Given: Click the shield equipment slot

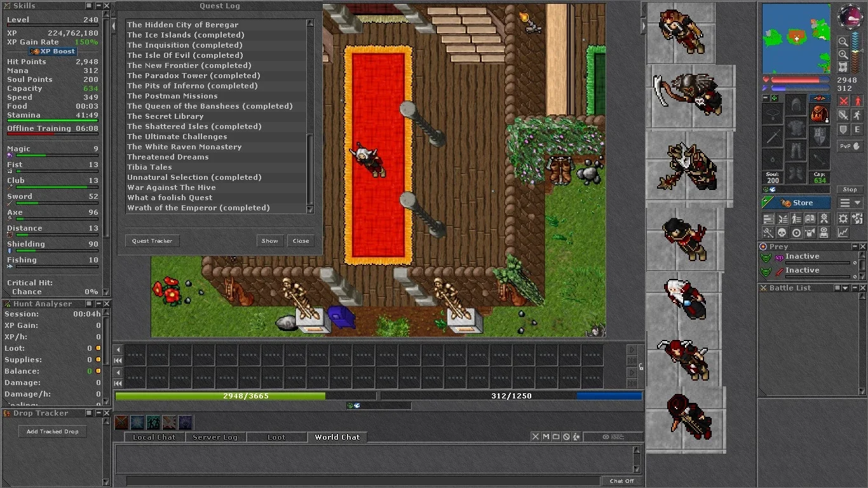Looking at the screenshot, I should point(819,136).
